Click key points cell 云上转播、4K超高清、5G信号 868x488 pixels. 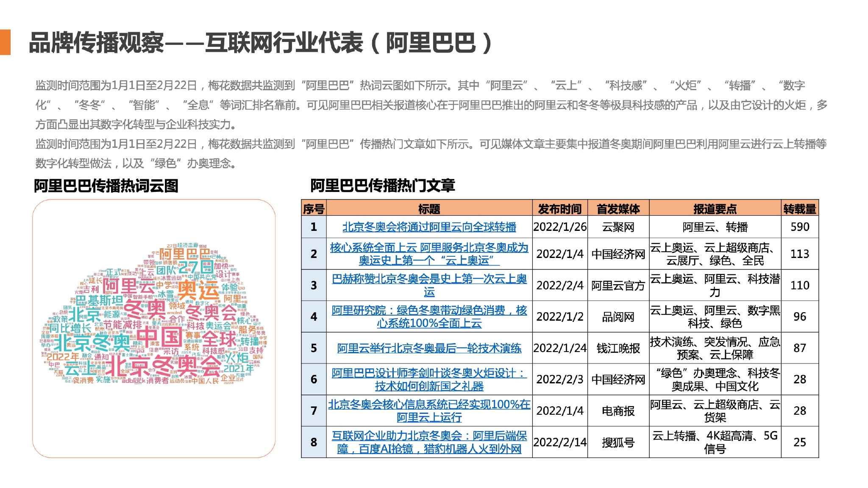tap(715, 442)
